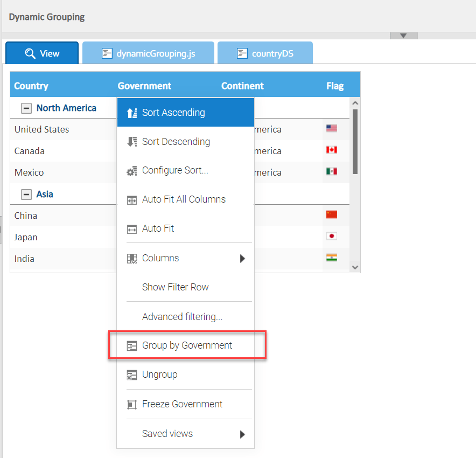Click the Group by Government icon

click(132, 345)
